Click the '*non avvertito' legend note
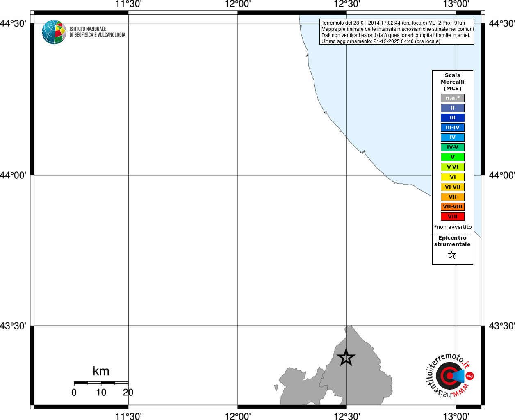The image size is (515, 420). [x=453, y=227]
